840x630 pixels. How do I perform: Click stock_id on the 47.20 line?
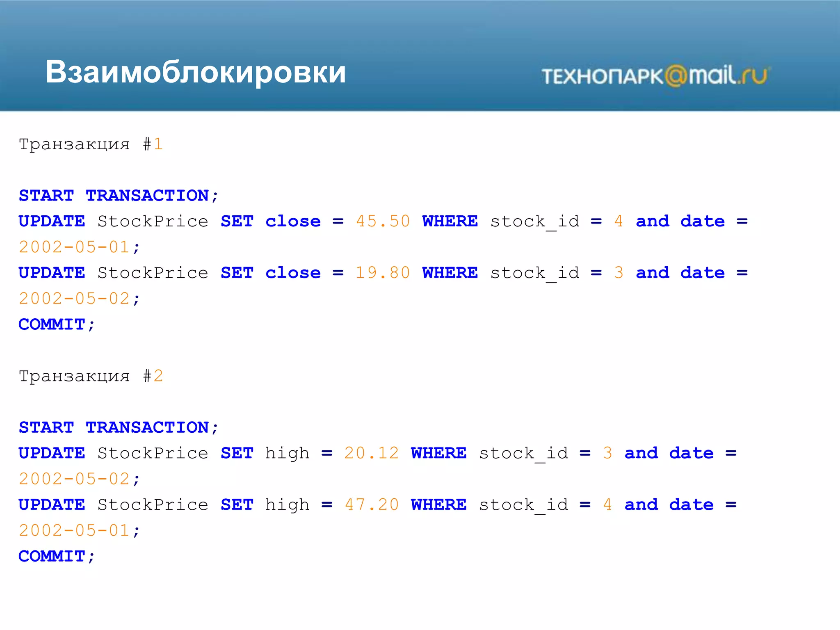(524, 506)
